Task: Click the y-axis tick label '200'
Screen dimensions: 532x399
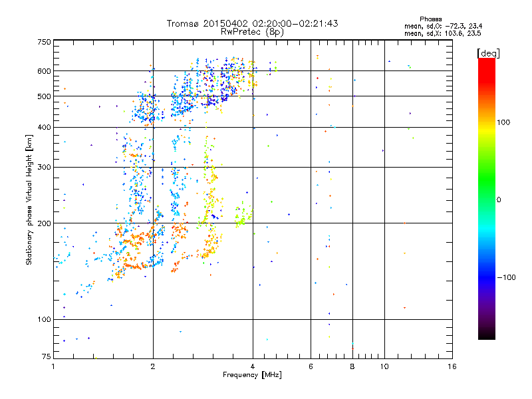Action: [44, 223]
